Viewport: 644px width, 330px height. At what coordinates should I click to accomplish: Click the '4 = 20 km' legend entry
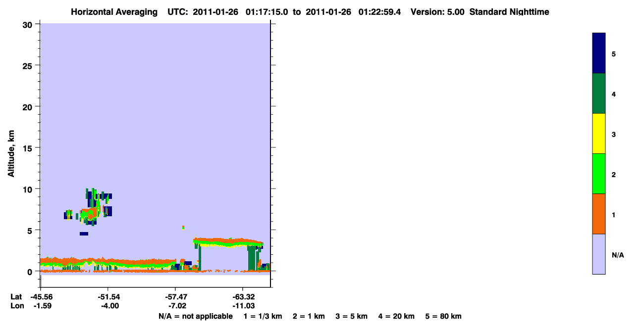[397, 316]
